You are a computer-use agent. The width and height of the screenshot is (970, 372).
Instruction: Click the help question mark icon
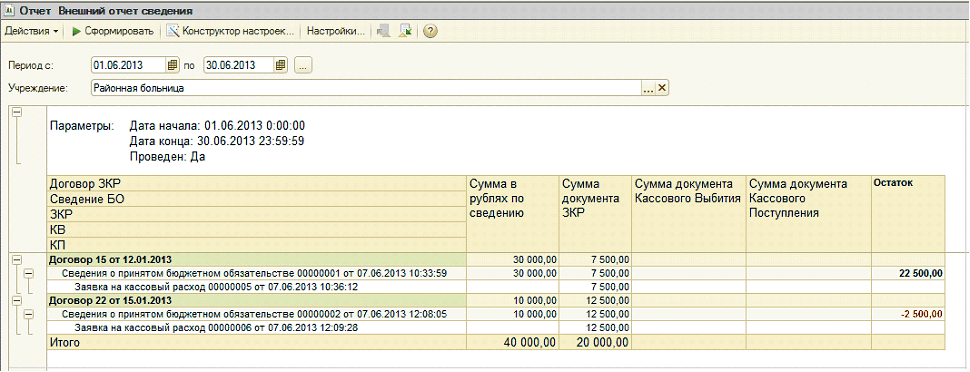pos(431,31)
